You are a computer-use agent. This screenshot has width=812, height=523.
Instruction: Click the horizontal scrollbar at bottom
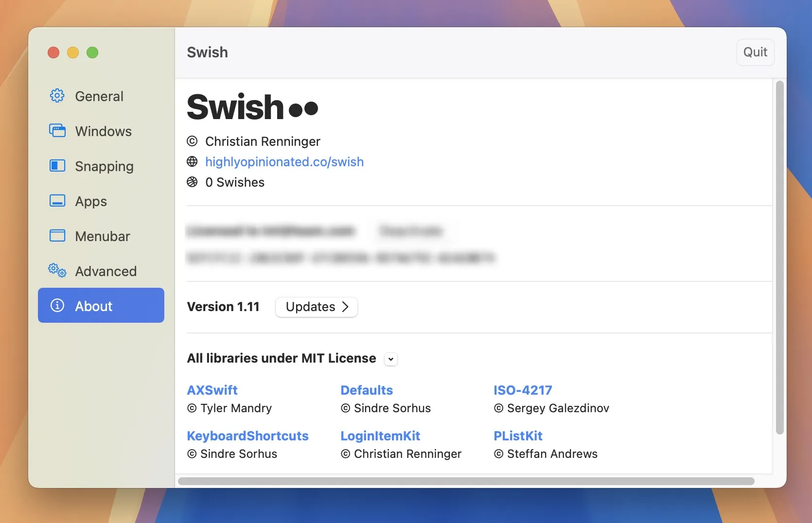tap(466, 481)
